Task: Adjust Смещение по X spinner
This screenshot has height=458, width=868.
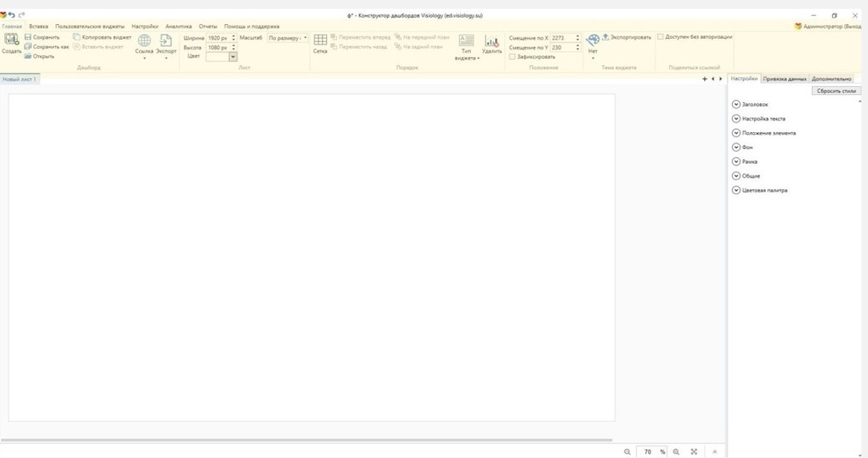Action: tap(578, 37)
